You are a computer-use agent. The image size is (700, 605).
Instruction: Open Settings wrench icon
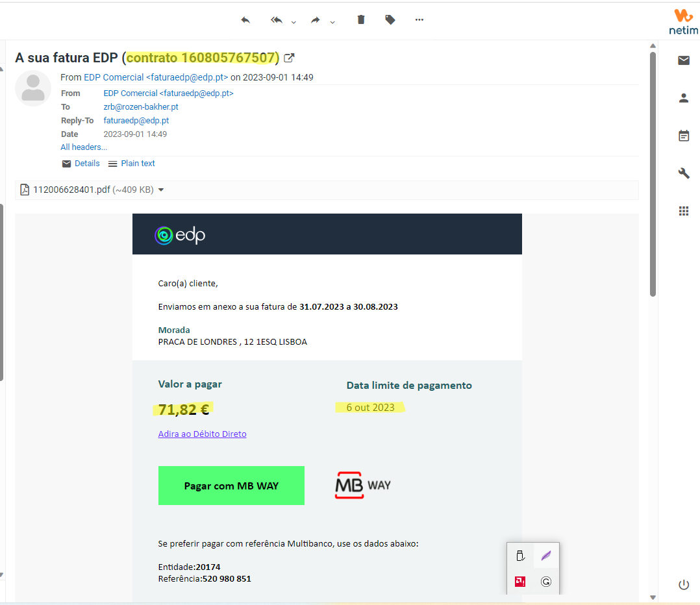684,173
